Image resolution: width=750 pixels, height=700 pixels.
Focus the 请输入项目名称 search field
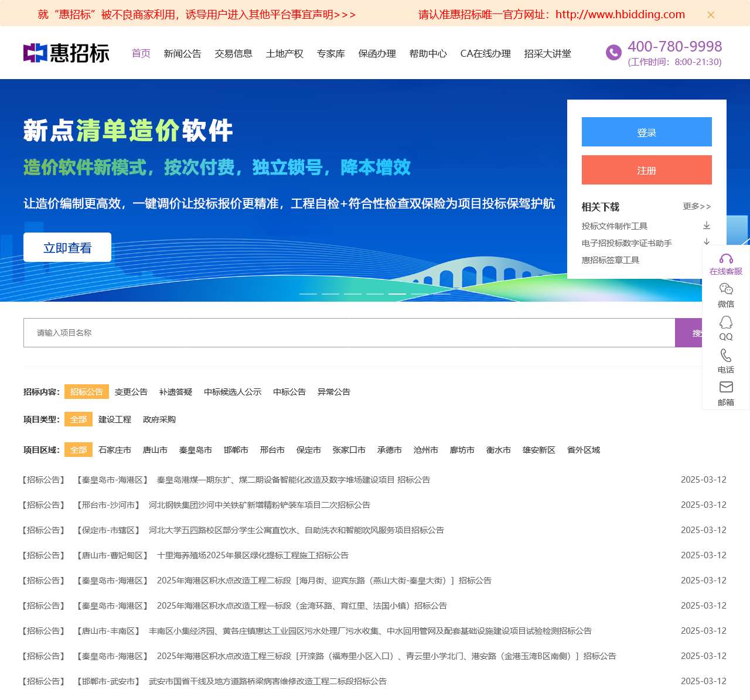click(349, 333)
